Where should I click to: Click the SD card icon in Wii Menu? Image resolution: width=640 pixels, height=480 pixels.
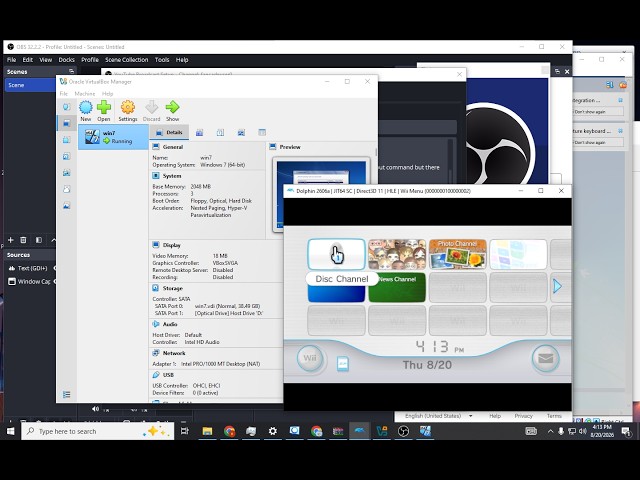point(343,364)
